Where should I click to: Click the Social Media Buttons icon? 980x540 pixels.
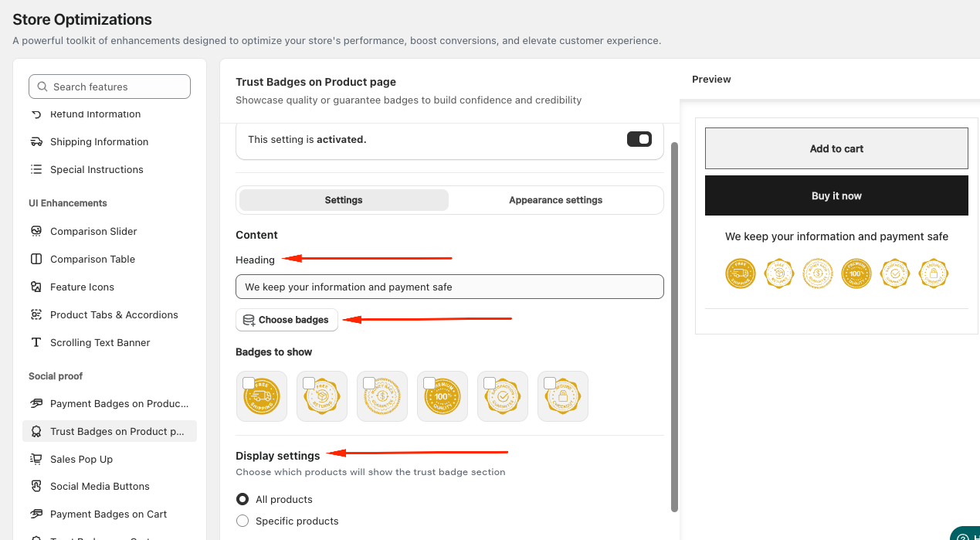[x=36, y=486]
